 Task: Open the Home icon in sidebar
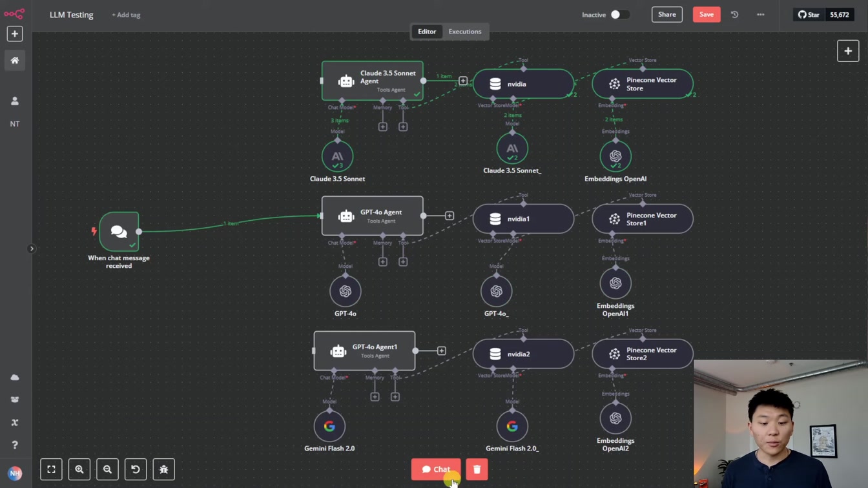14,60
